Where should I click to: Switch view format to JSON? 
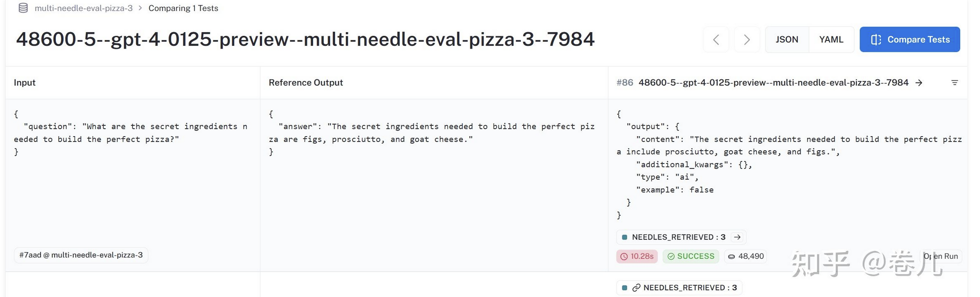[x=786, y=40]
